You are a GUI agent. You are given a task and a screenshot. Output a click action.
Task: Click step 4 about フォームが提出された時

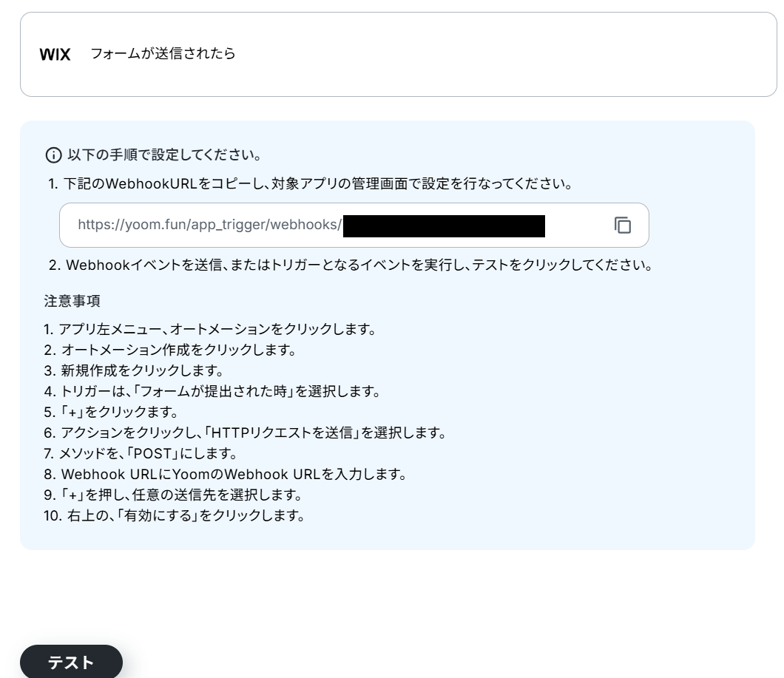pyautogui.click(x=212, y=391)
